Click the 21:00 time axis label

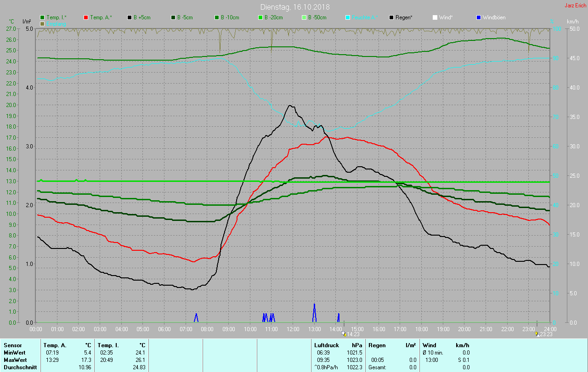(x=486, y=329)
